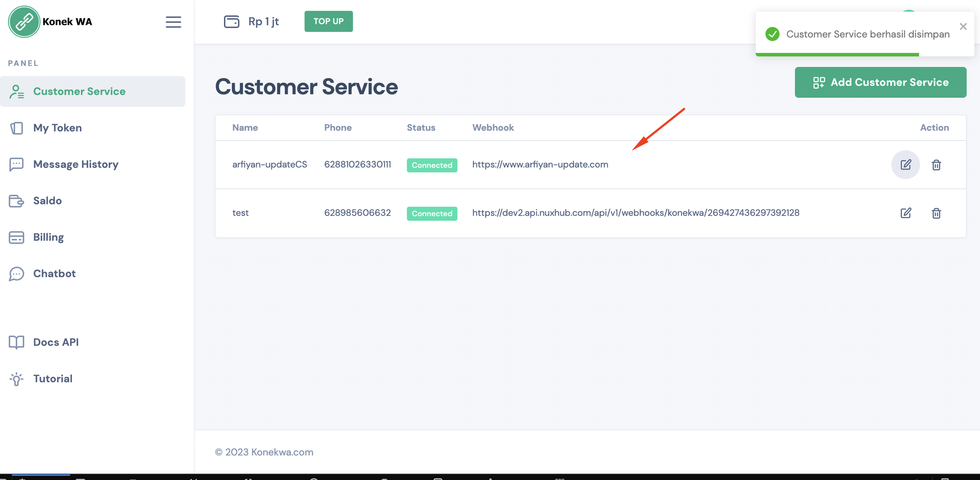
Task: Delete the arfiyan-updateCS customer service row
Action: 936,165
